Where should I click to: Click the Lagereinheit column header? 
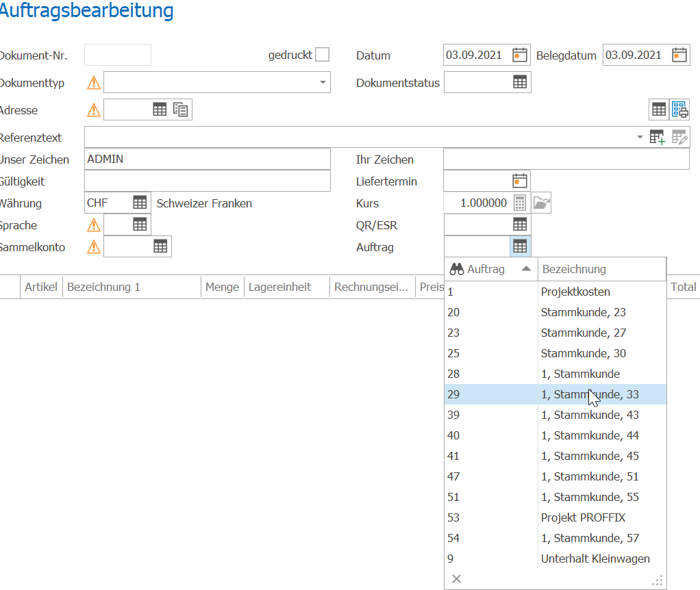[x=286, y=287]
